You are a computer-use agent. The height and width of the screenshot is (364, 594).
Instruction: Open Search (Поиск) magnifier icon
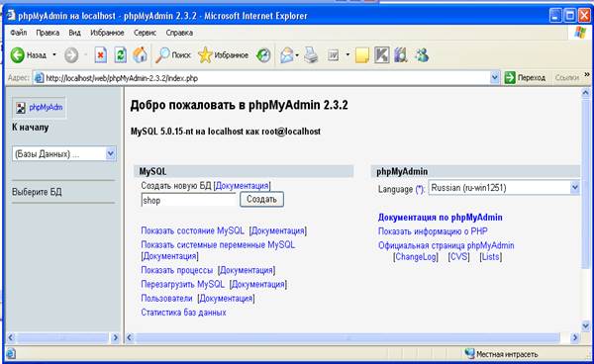pos(162,55)
